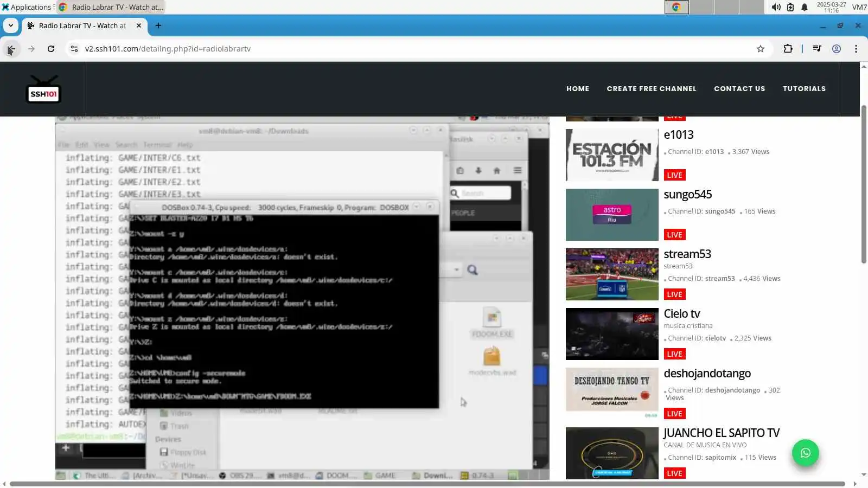Image resolution: width=868 pixels, height=488 pixels.
Task: Select the Radio Labrar TV window in the taskbar
Action: [x=111, y=7]
